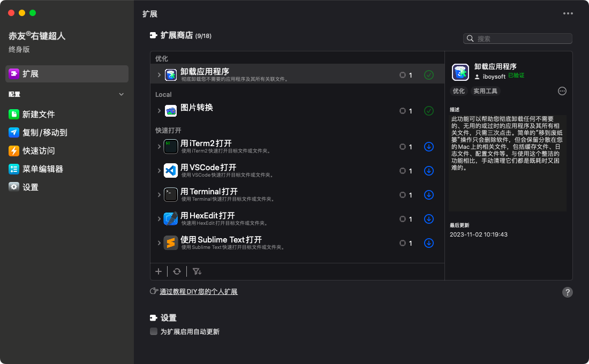Click the HexEdit extension icon
This screenshot has width=589, height=364.
(170, 219)
